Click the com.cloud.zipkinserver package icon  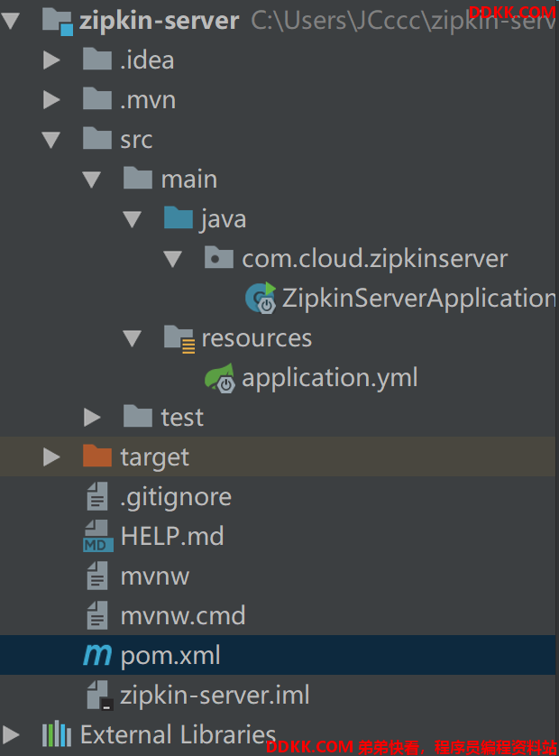point(219,257)
